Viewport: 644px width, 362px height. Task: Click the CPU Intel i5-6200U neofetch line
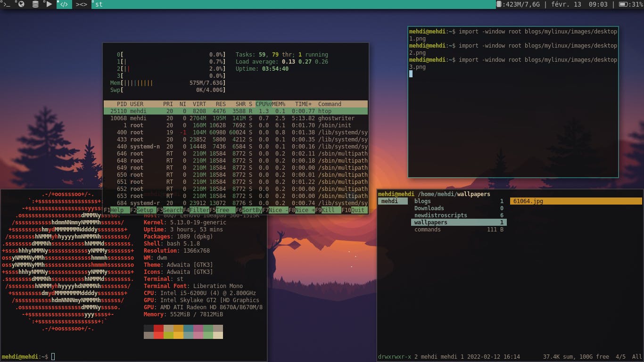tap(200, 293)
